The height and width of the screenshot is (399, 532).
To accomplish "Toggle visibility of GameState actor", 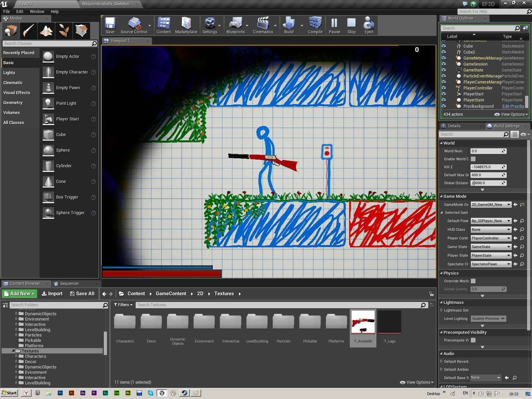I will [444, 70].
